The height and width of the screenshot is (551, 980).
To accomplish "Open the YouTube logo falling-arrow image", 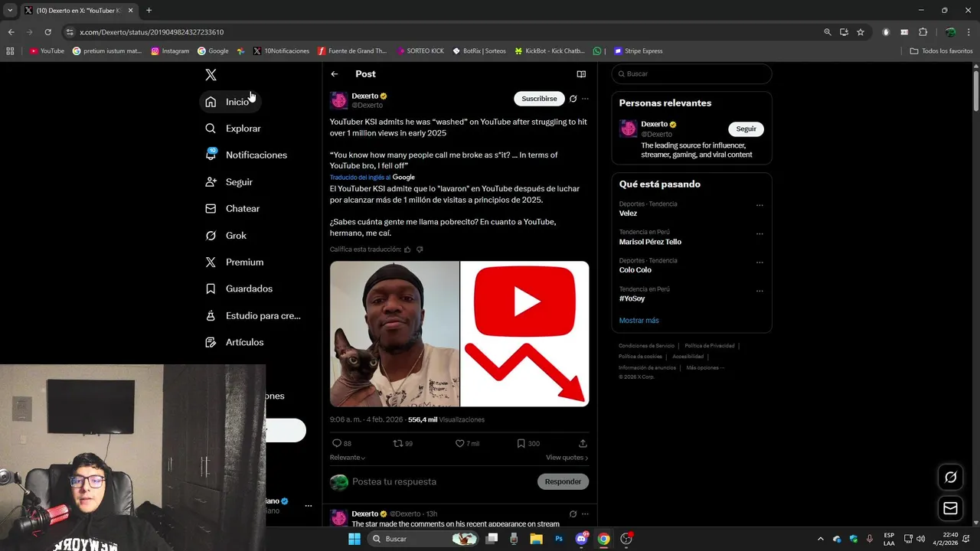I will (x=524, y=334).
